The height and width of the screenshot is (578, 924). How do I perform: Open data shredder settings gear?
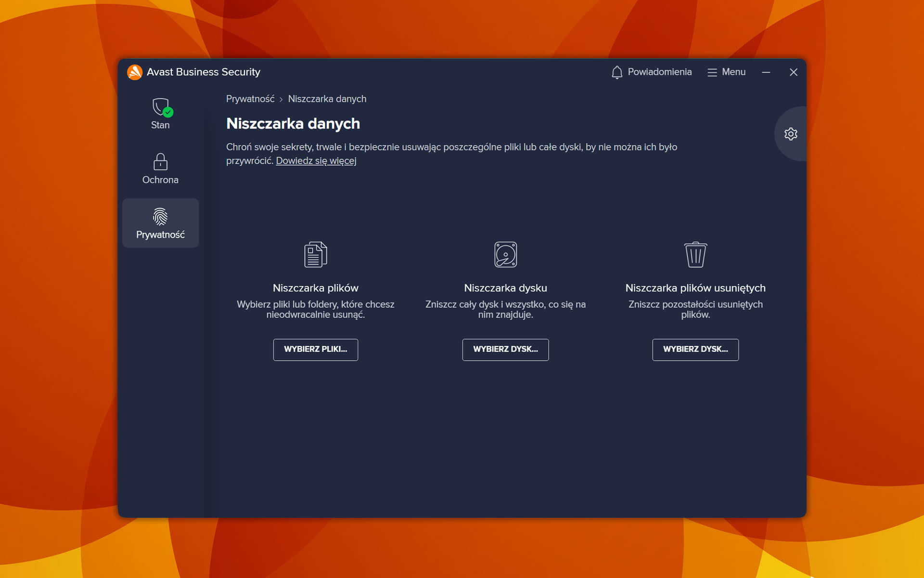pos(791,134)
